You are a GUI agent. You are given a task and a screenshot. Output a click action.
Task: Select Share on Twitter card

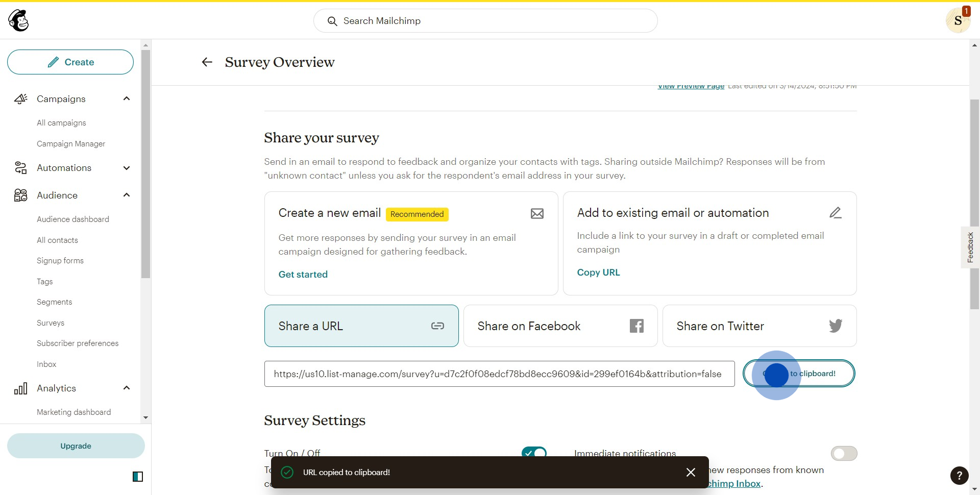click(759, 326)
